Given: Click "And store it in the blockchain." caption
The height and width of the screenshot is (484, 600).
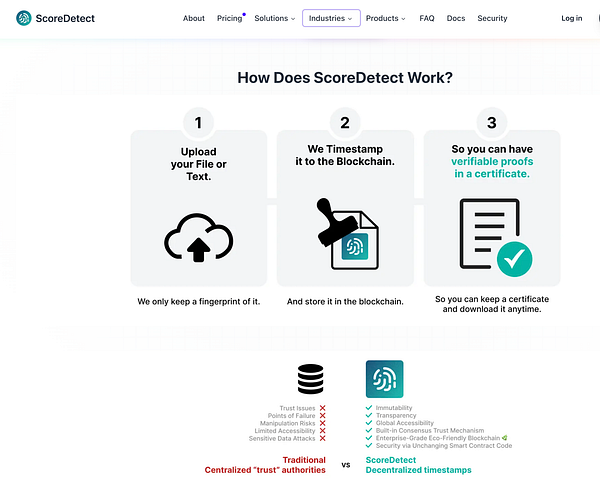Looking at the screenshot, I should point(345,301).
